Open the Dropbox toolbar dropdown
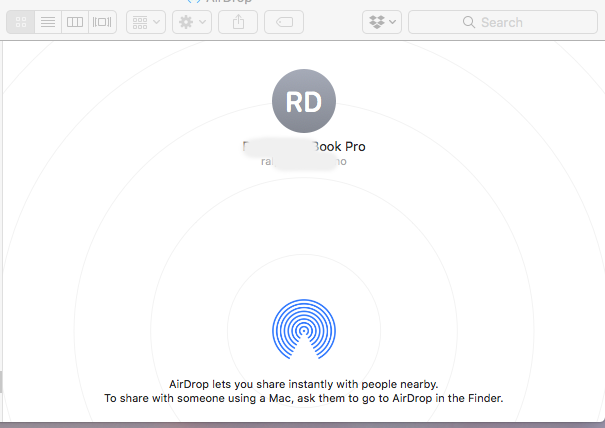Screen dimensions: 605x428 [382, 22]
